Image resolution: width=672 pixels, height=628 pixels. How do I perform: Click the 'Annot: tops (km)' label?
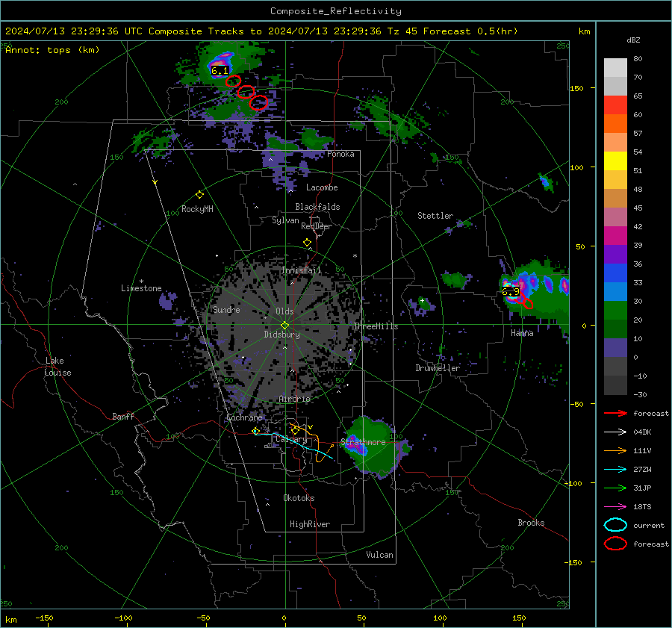tap(52, 50)
